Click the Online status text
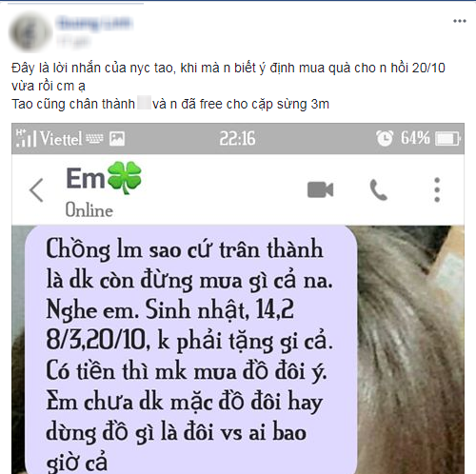The width and height of the screenshot is (476, 474). pos(89,210)
